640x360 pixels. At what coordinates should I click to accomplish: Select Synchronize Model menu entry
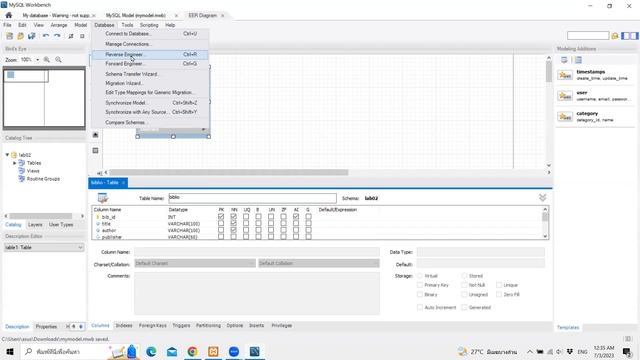[150, 103]
